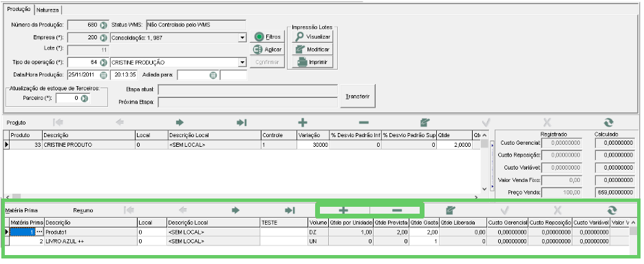644x264 pixels.
Task: Click the Custo Reposição column header
Action: click(550, 223)
